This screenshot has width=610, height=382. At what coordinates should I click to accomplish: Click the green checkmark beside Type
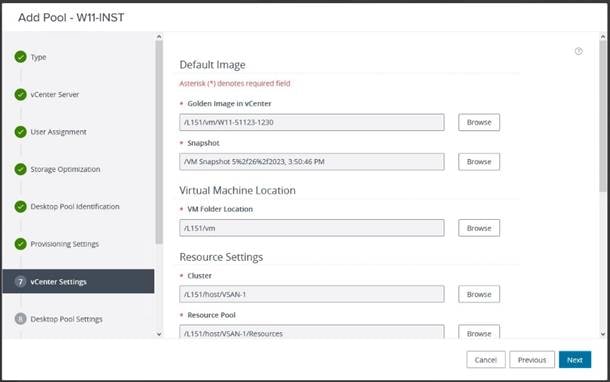tap(21, 57)
